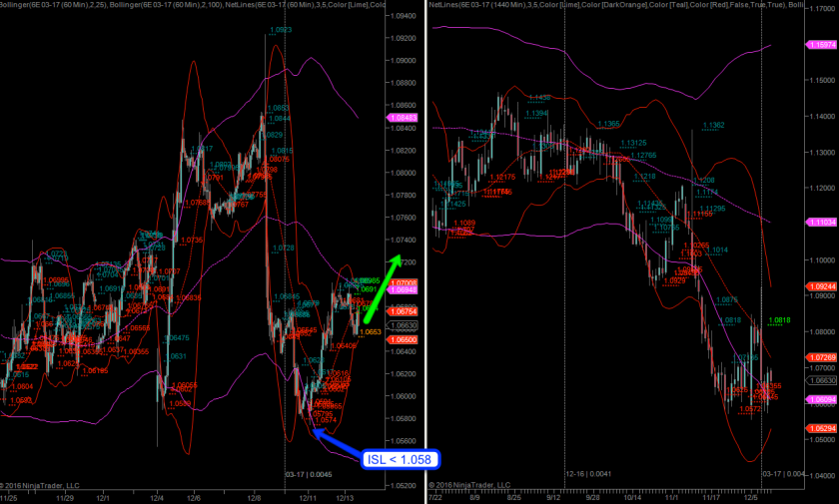
Task: Select the red 1.05294 marker, right chart
Action: [x=823, y=428]
